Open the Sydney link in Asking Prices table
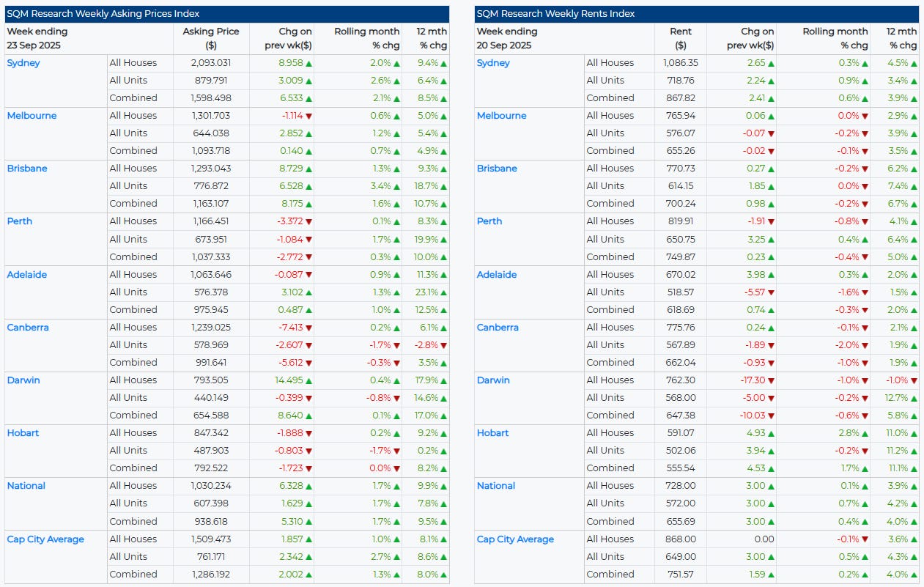The height and width of the screenshot is (587, 924). coord(23,63)
